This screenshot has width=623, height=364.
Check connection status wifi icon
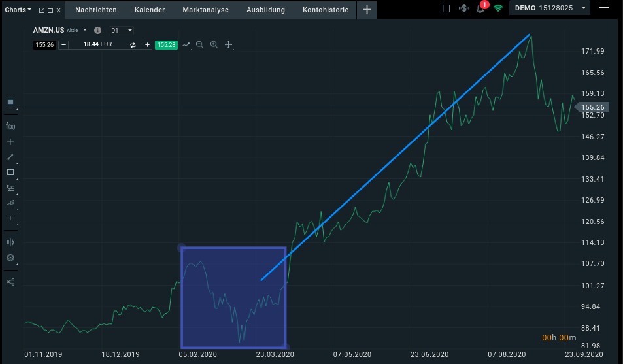pyautogui.click(x=498, y=8)
